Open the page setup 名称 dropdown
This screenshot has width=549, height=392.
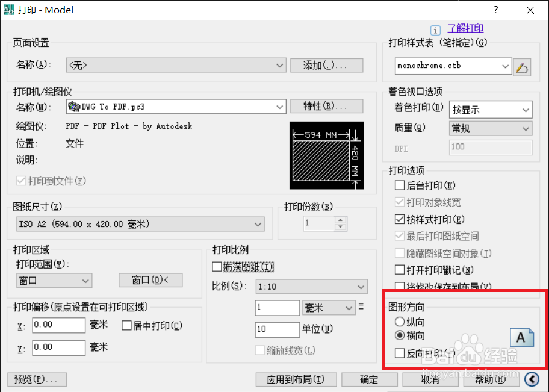pos(279,65)
